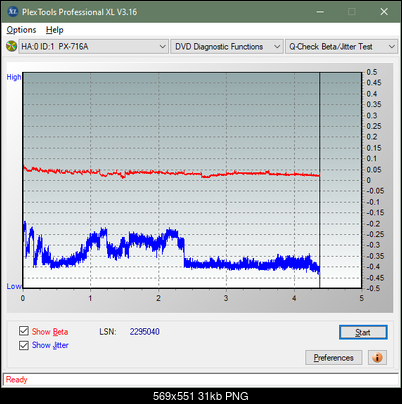
Task: Open the Options menu
Action: [x=21, y=30]
